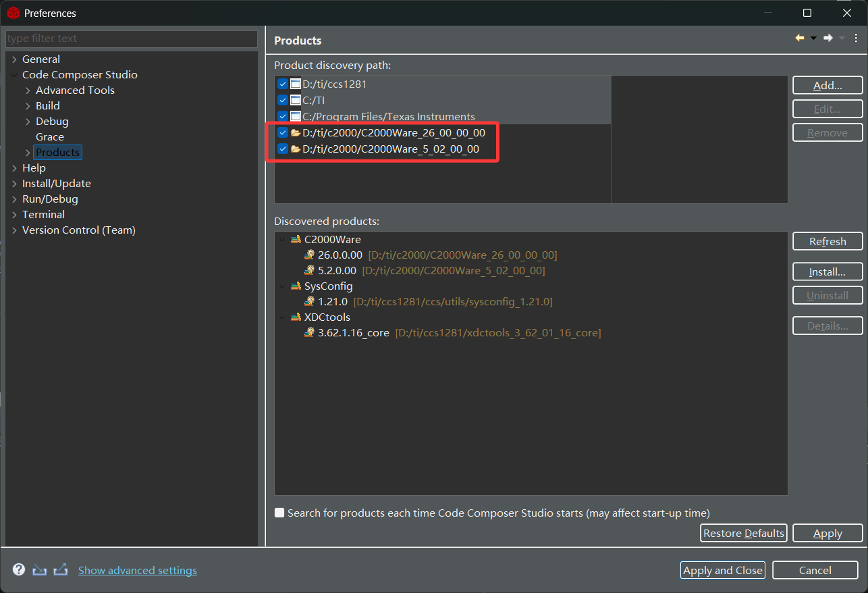Click Restore Defaults
The width and height of the screenshot is (868, 593).
pyautogui.click(x=744, y=534)
